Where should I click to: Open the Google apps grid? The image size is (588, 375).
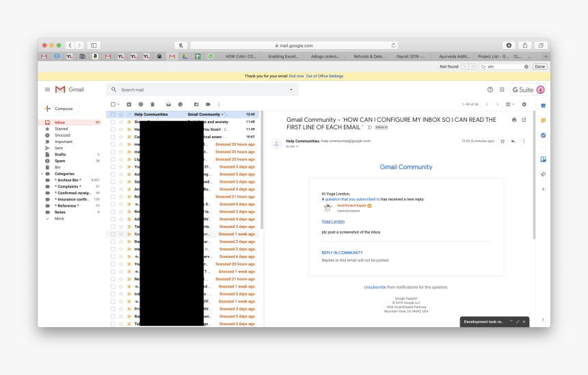pyautogui.click(x=502, y=90)
